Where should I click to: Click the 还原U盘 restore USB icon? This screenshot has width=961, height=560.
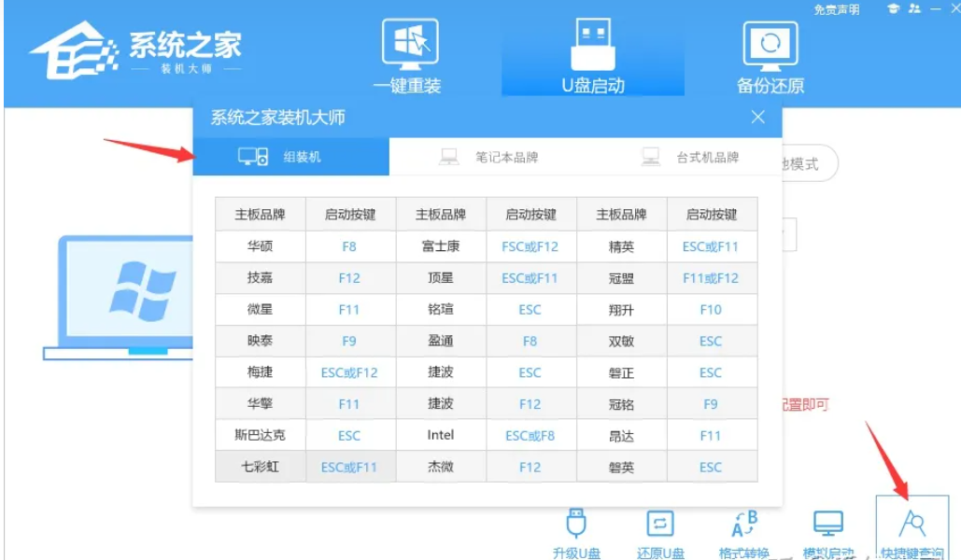point(660,534)
